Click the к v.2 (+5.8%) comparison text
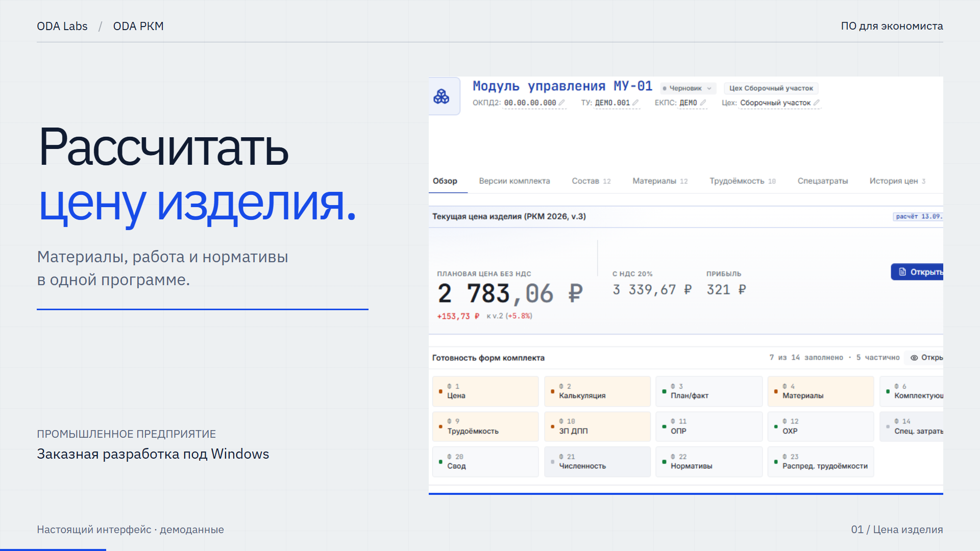Image resolution: width=980 pixels, height=551 pixels. pyautogui.click(x=509, y=316)
